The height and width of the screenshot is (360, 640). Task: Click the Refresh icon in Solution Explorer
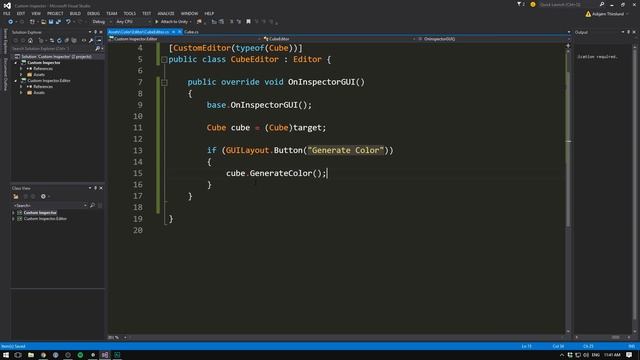tap(59, 40)
